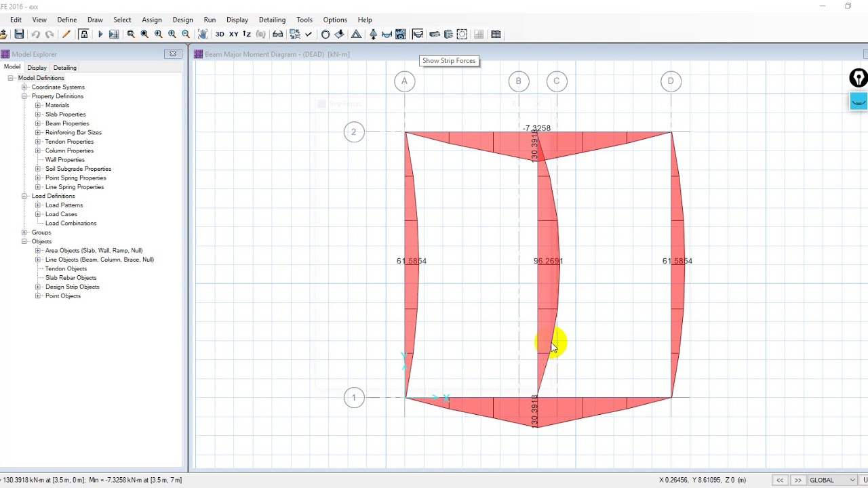Select Wall Properties in the tree

point(65,160)
